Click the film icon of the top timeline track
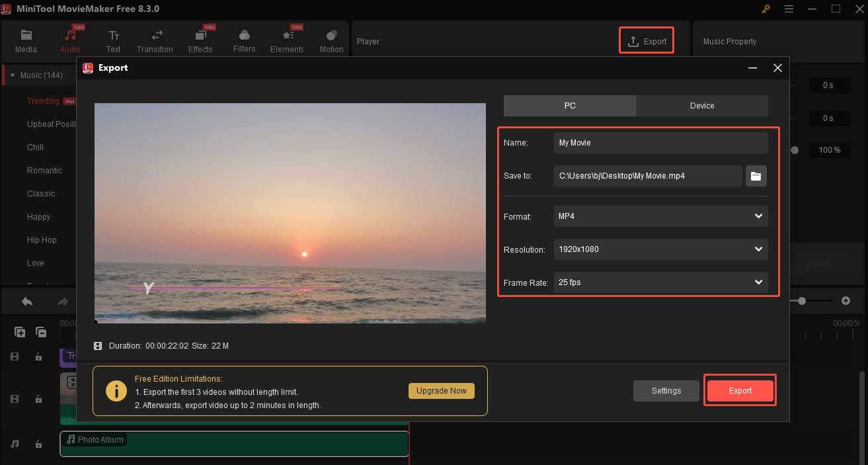This screenshot has width=868, height=465. (15, 357)
